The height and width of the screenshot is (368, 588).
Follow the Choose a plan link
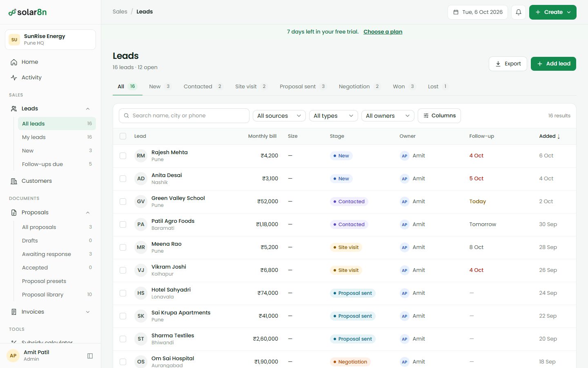tap(383, 32)
